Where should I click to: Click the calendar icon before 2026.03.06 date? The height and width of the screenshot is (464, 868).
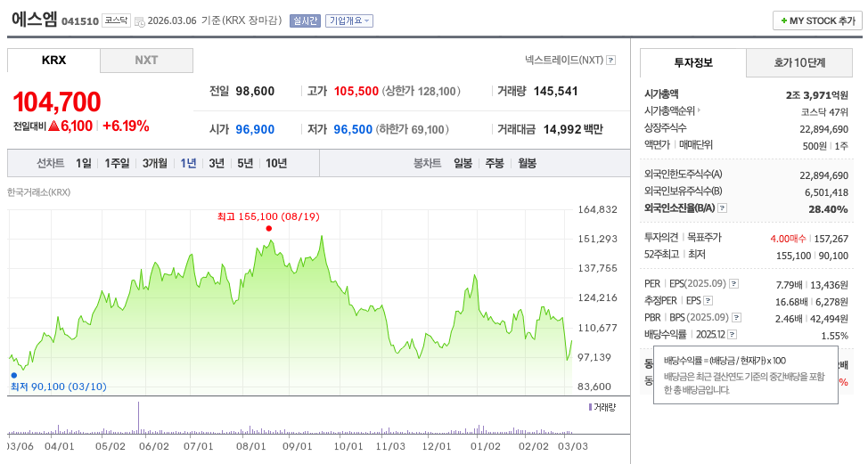pyautogui.click(x=140, y=21)
